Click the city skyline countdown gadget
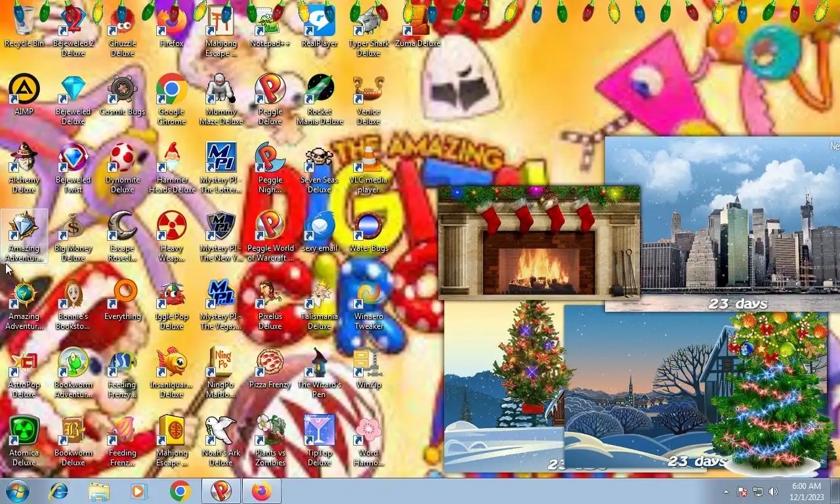This screenshot has width=840, height=504. click(722, 223)
